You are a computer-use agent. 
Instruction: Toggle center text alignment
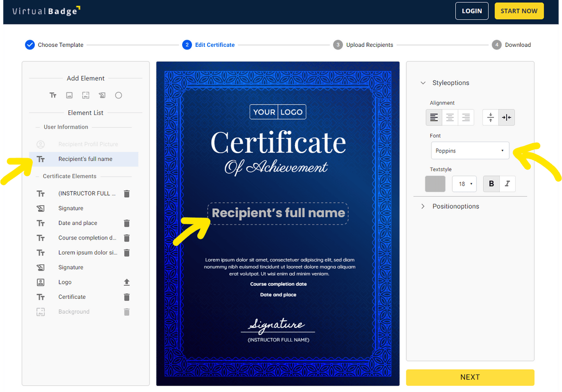point(450,117)
